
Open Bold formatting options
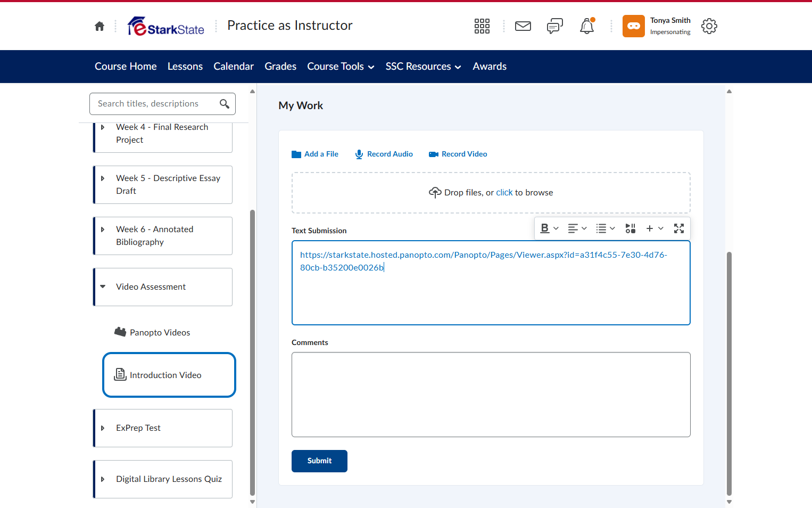click(549, 228)
